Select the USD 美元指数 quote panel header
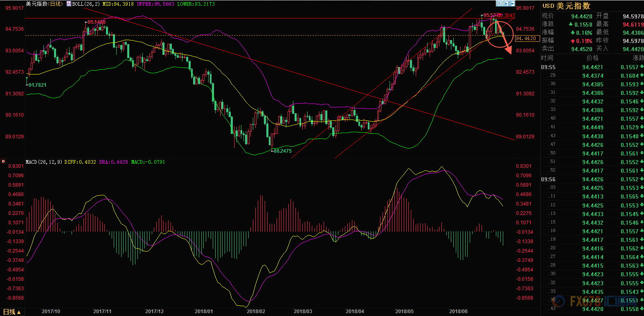Viewport: 644px width, 316px height. 566,6
